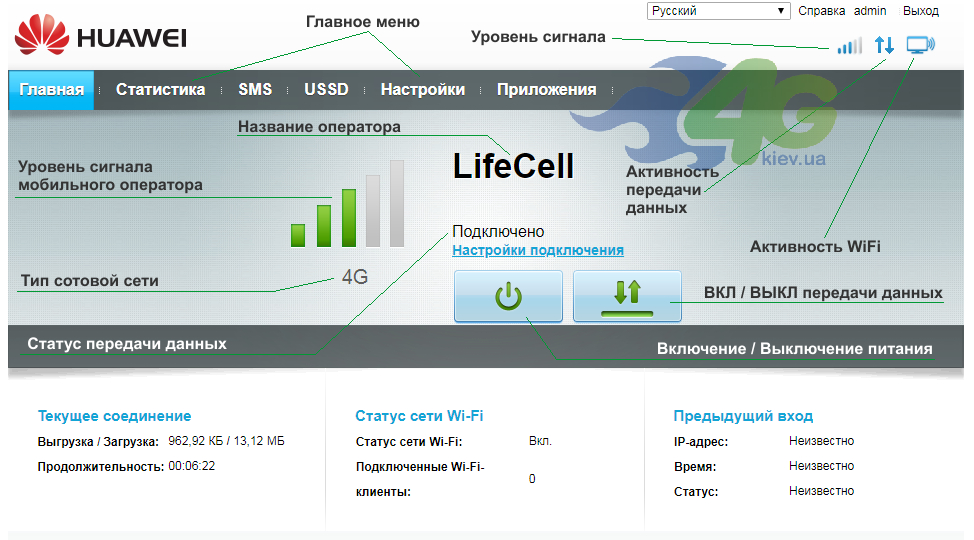This screenshot has height=540, width=974.
Task: Click the Текущее соединение heading
Action: point(114,416)
